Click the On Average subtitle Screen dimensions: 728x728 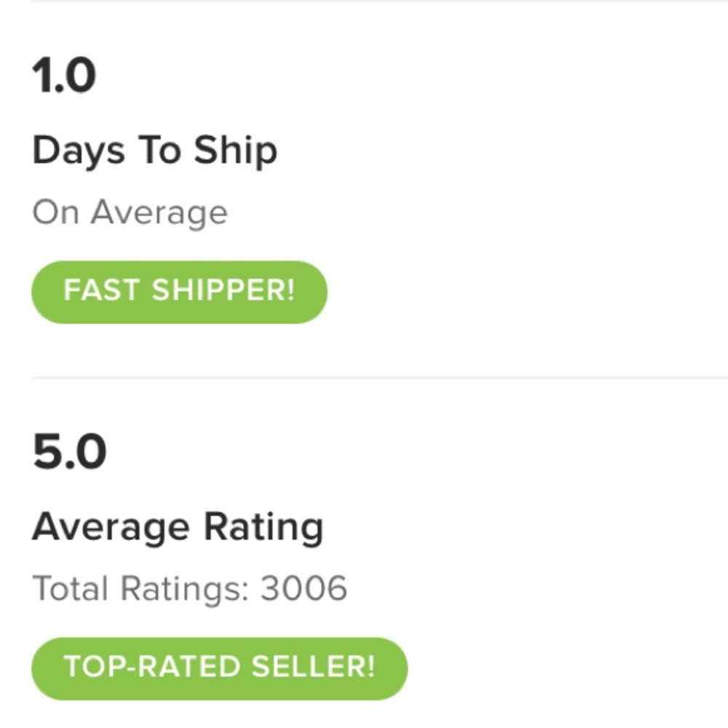click(130, 213)
